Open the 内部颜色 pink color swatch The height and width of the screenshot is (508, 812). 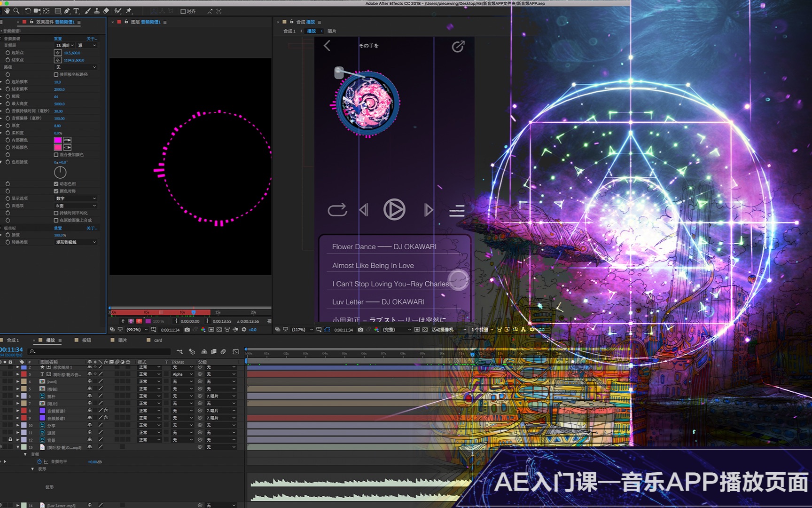[x=57, y=140]
